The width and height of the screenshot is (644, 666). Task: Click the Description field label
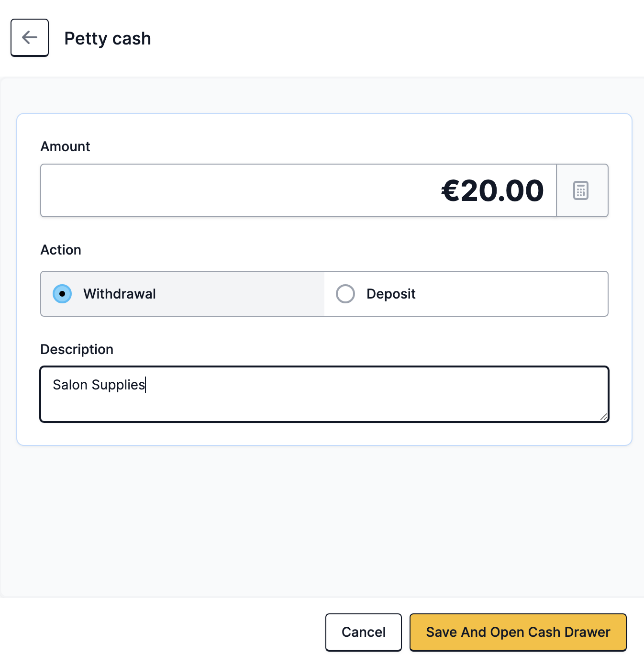click(x=77, y=349)
